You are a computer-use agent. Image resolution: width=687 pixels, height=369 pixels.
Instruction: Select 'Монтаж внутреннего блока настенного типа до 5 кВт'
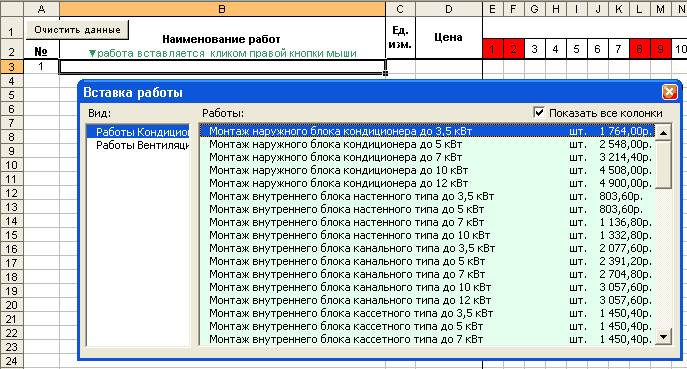point(428,209)
